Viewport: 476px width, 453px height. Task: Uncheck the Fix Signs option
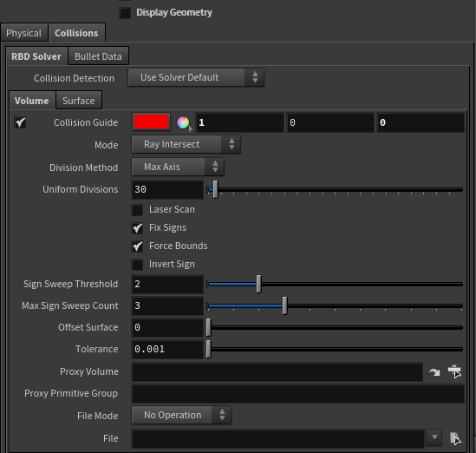click(x=137, y=228)
